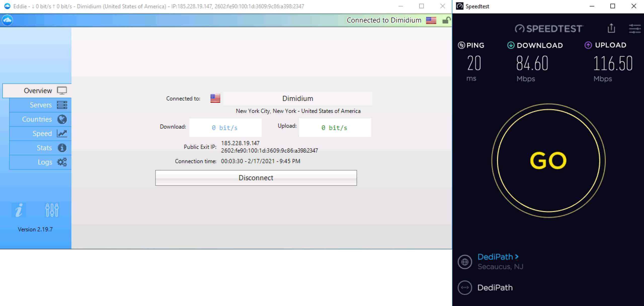The width and height of the screenshot is (644, 306).
Task: Click the DOWNLOAD arrow icon
Action: (511, 45)
